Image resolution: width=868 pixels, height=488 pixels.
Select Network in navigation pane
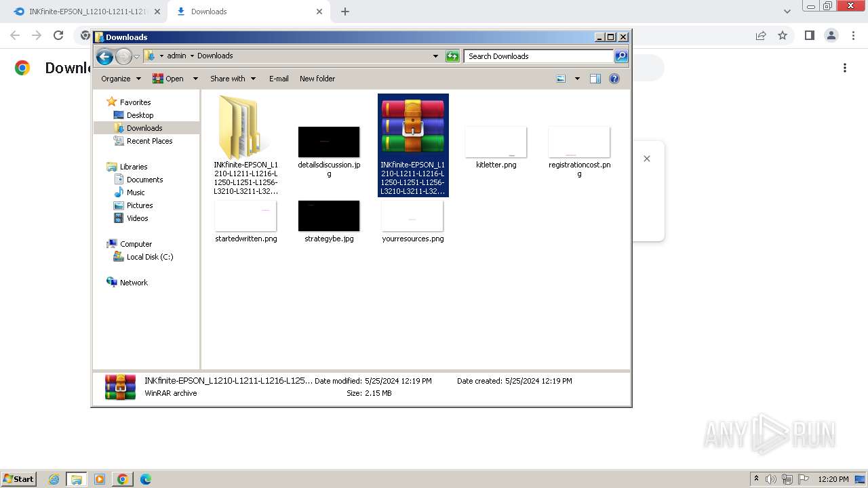[134, 283]
